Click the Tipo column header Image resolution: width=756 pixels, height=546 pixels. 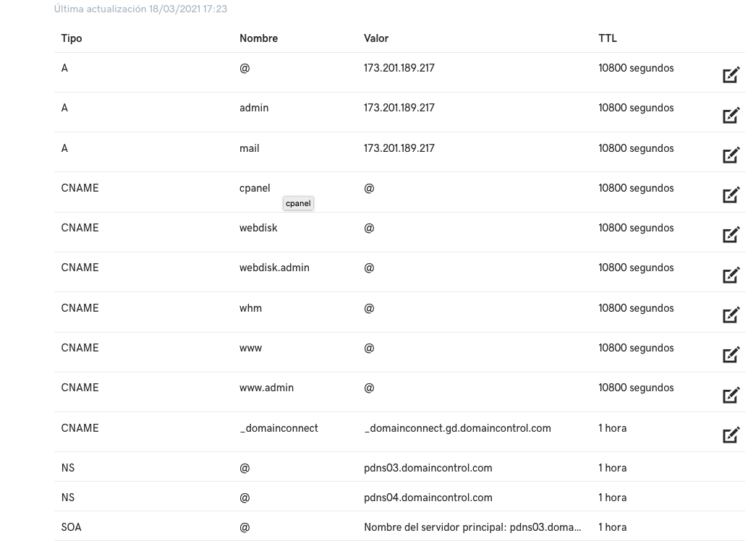72,38
